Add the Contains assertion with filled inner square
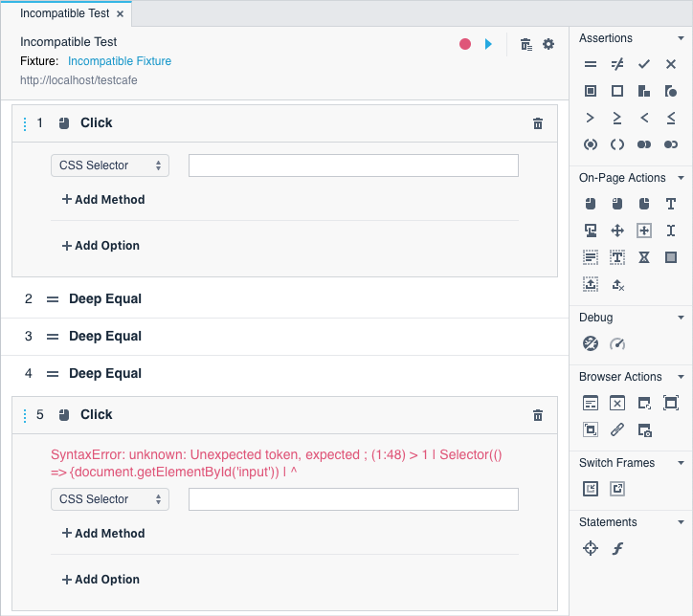 590,91
